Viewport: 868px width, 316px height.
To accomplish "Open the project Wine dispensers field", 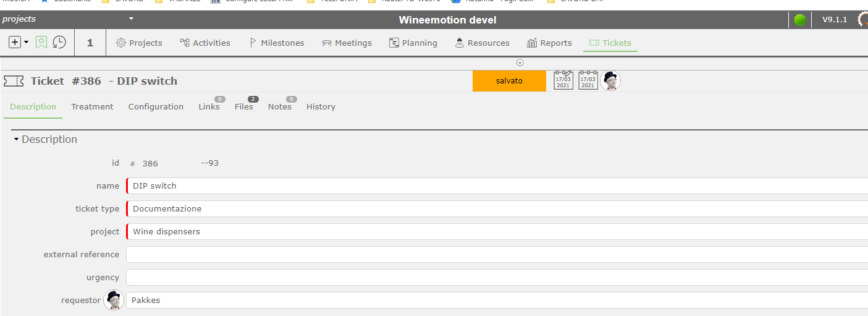I will click(497, 231).
